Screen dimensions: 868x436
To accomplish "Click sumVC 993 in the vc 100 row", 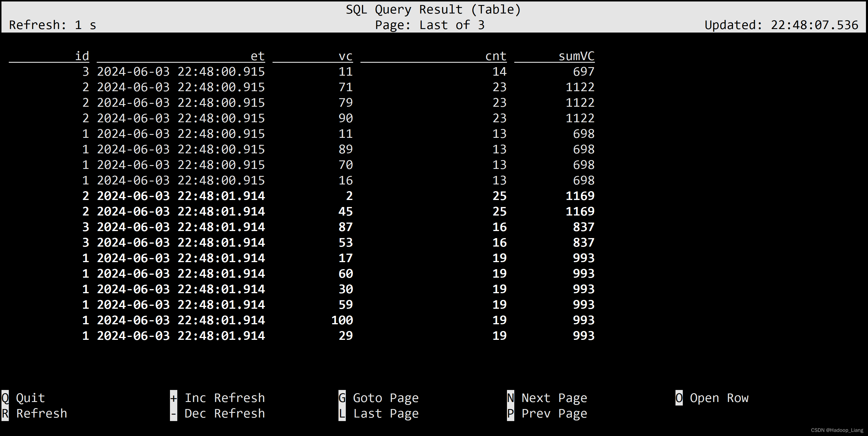I will pyautogui.click(x=584, y=320).
